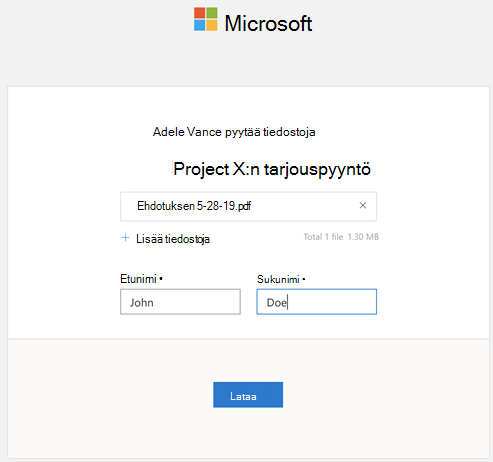Click the plus icon beside Lisää tiedostoja
The width and height of the screenshot is (493, 462).
(x=125, y=238)
